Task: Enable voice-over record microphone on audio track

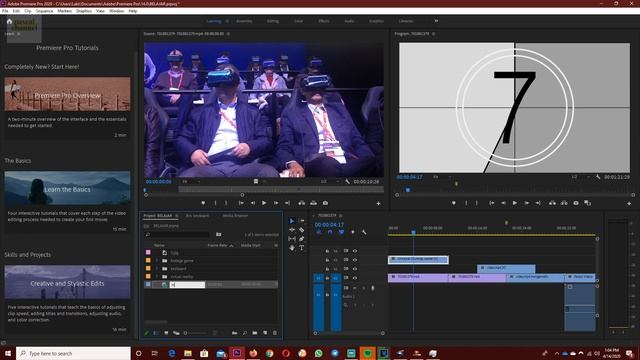Action: (x=373, y=288)
